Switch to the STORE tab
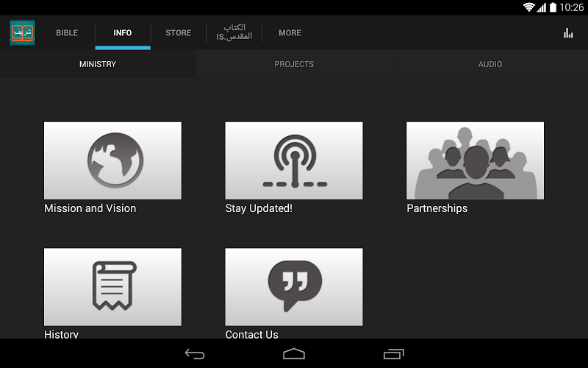 tap(179, 33)
